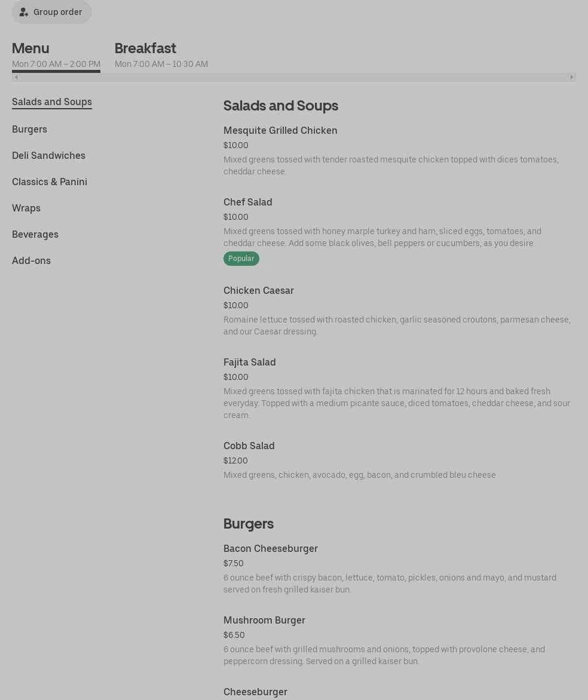This screenshot has width=588, height=700.
Task: Click the Popular badge on Chef Salad
Action: tap(241, 259)
